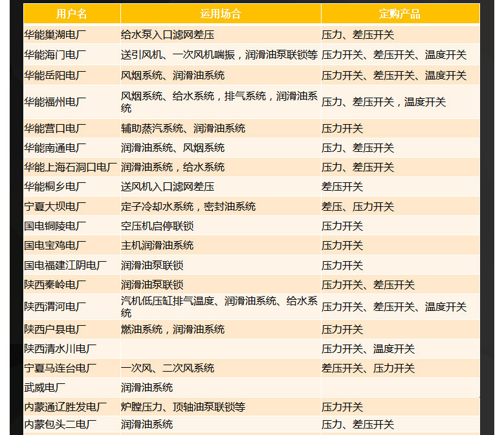The height and width of the screenshot is (435, 504).
Task: Click the 华能上海石洞口电厂 cell
Action: point(71,167)
